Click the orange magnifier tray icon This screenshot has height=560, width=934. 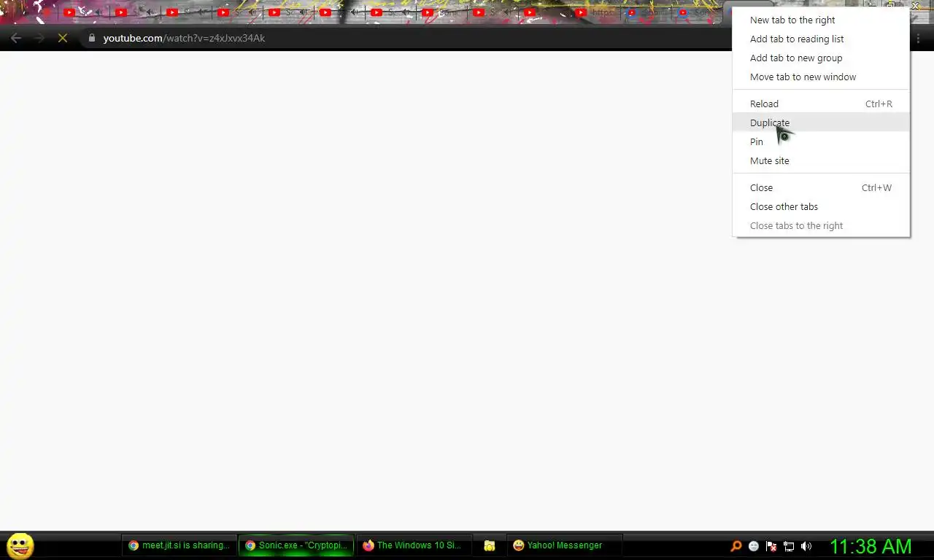point(736,545)
